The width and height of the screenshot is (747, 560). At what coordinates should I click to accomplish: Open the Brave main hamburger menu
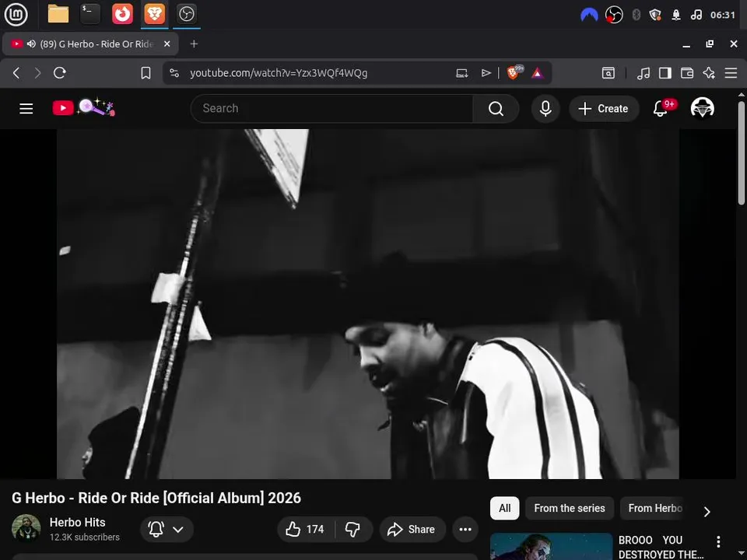point(731,73)
